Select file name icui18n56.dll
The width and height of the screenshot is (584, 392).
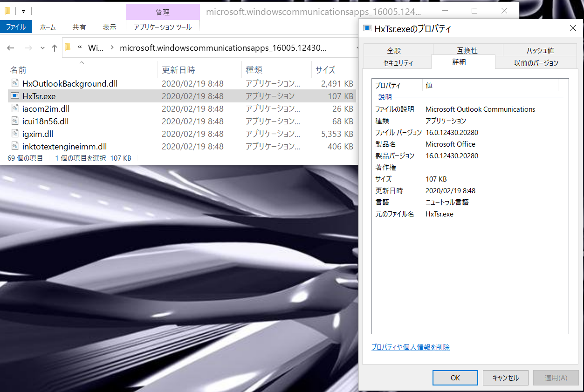tap(46, 122)
